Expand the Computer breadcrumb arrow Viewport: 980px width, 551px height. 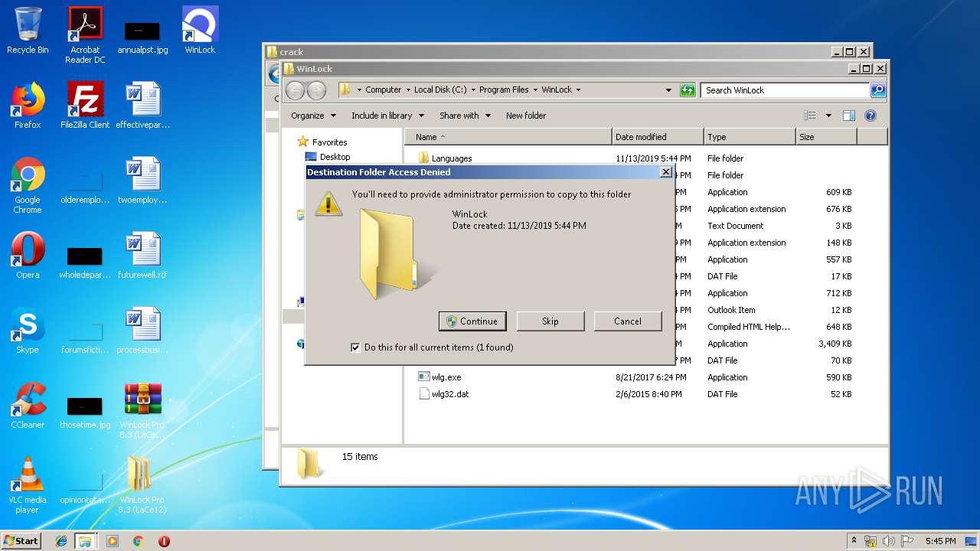click(x=408, y=90)
